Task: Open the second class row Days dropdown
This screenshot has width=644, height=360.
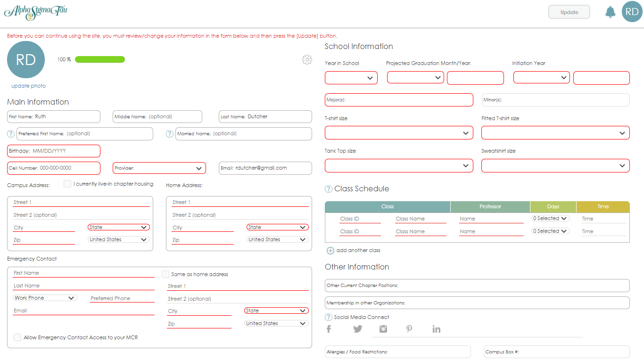Action: click(550, 231)
